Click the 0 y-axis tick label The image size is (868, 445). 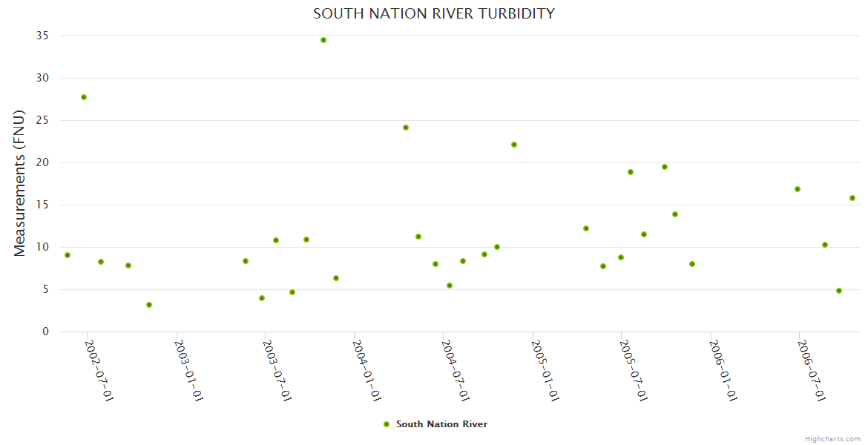tap(45, 332)
